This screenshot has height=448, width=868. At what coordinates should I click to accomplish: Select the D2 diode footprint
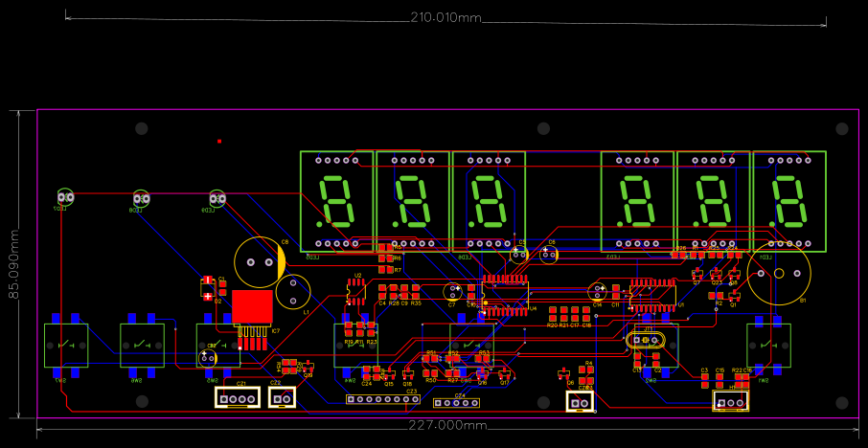click(x=208, y=288)
